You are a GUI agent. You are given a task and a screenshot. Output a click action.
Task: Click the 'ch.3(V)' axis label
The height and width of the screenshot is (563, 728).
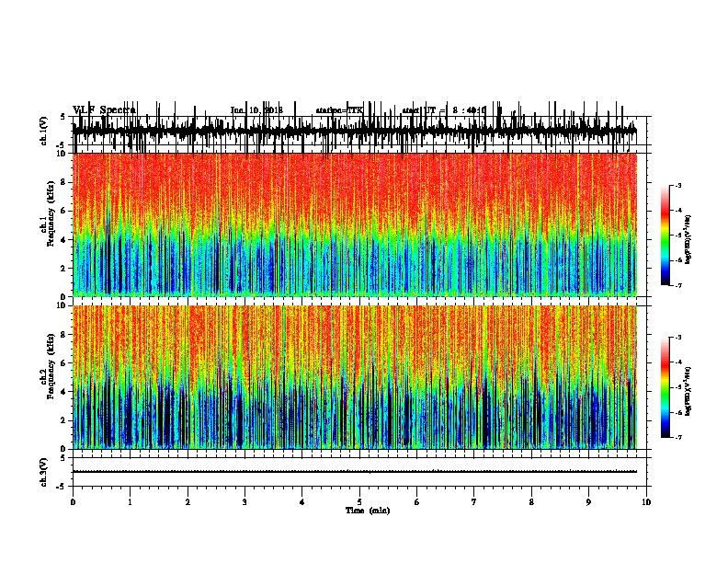pyautogui.click(x=44, y=472)
